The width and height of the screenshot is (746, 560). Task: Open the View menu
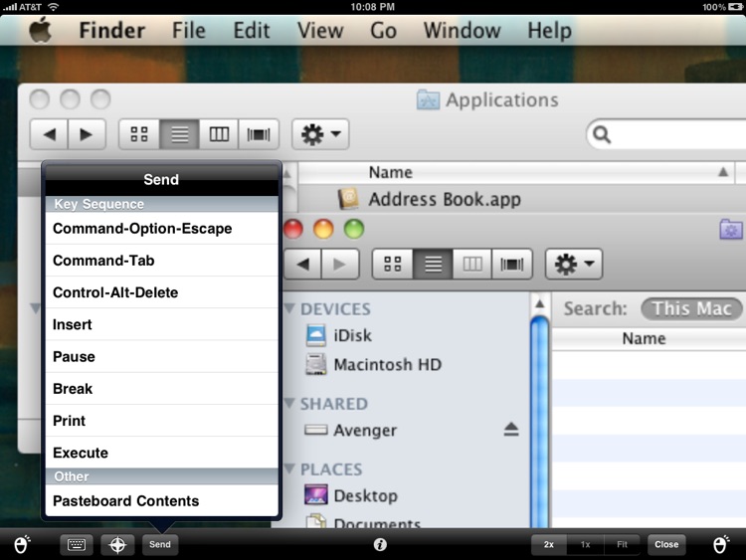(x=320, y=31)
